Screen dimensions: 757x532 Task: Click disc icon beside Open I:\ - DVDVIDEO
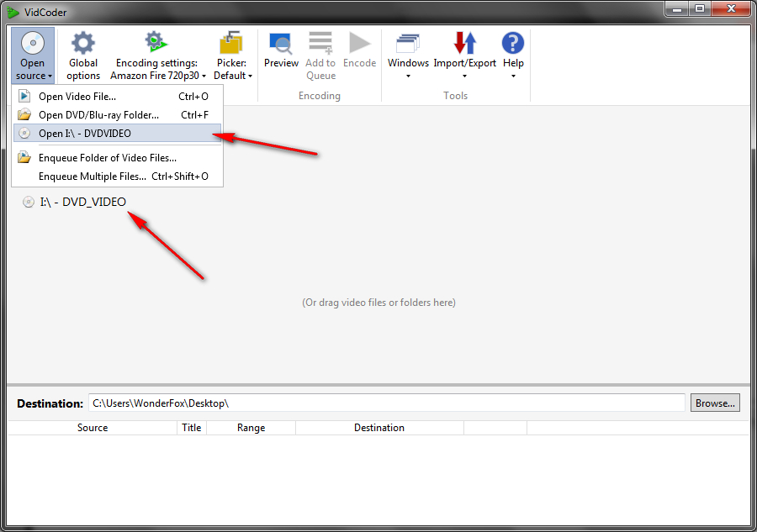pos(24,133)
